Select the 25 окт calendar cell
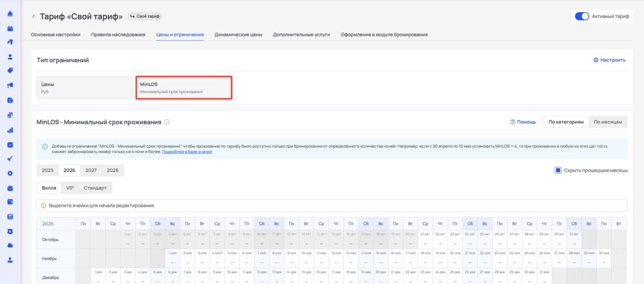The image size is (644, 284). coord(485,239)
